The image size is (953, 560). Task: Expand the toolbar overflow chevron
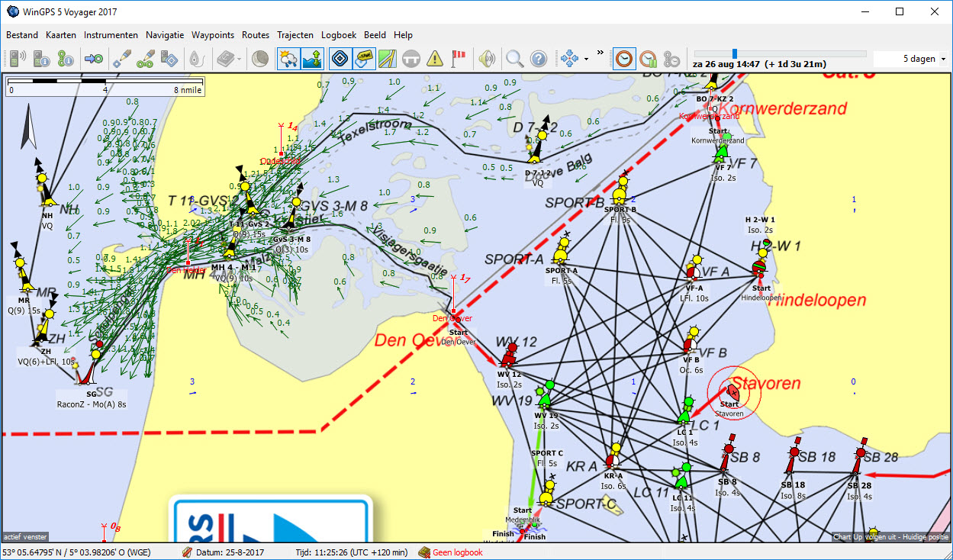pyautogui.click(x=600, y=53)
